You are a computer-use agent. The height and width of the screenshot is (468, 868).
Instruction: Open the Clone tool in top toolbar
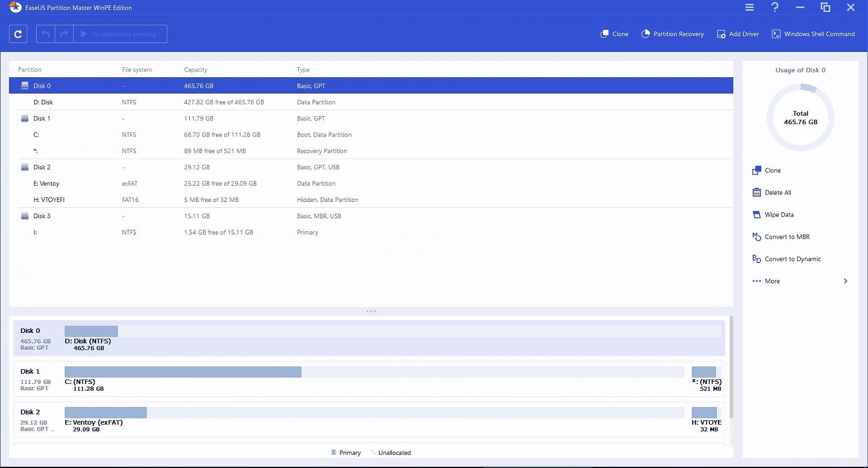(614, 34)
